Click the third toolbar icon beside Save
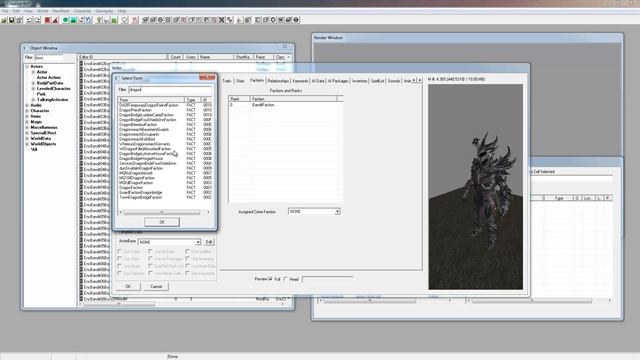The height and width of the screenshot is (360, 640). pos(19,20)
